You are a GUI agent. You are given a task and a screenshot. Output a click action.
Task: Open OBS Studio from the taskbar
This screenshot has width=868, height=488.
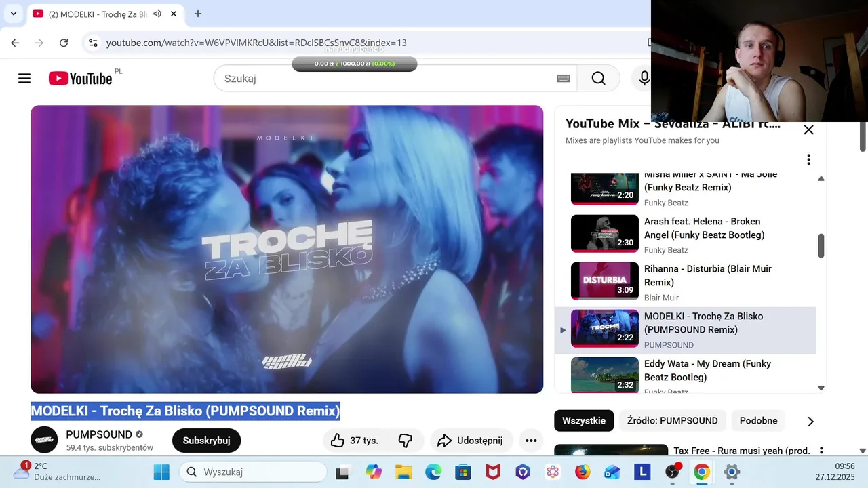coord(672,472)
